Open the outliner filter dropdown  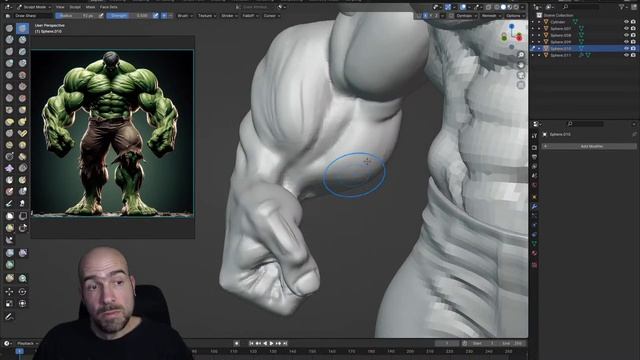point(623,7)
